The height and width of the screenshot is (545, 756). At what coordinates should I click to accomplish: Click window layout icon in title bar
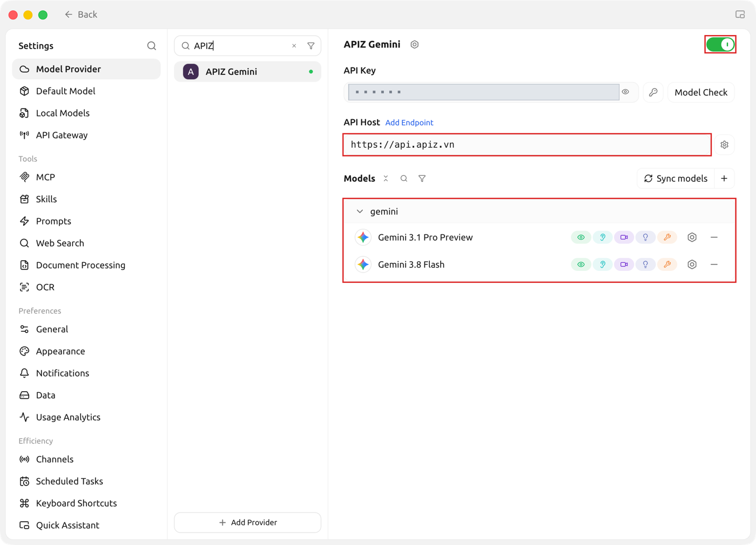pyautogui.click(x=740, y=15)
